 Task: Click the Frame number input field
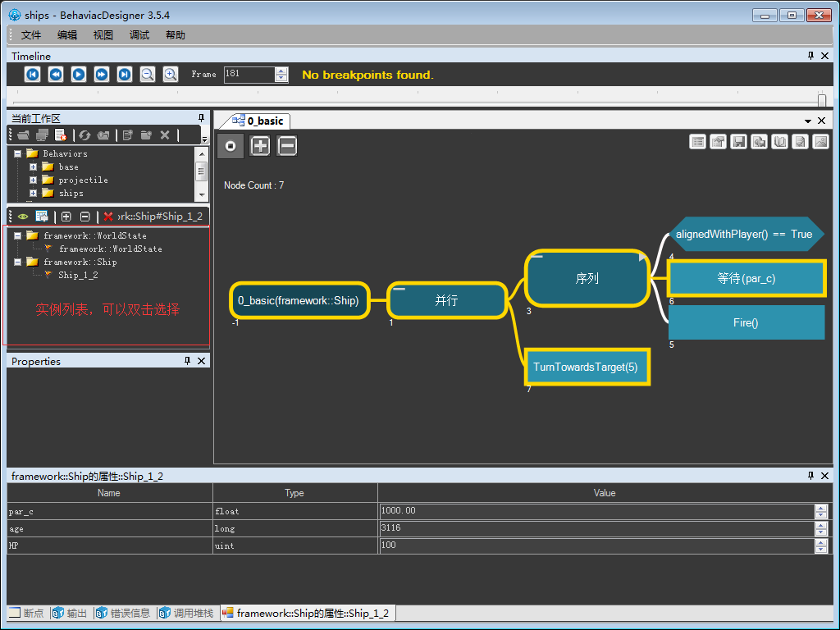click(x=249, y=75)
